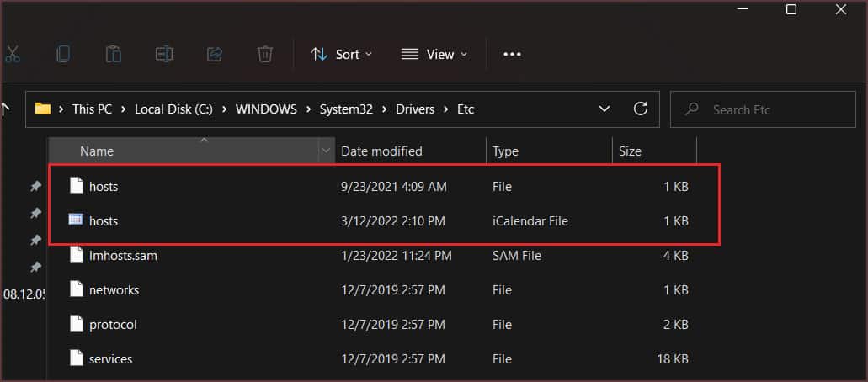Screen dimensions: 868x382
Task: Maximize the File Explorer window
Action: 791,9
